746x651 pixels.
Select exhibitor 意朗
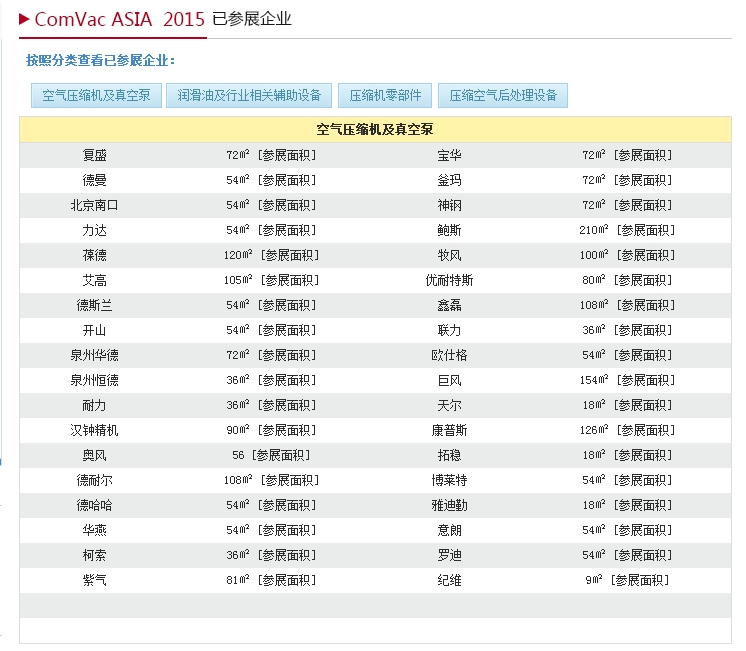pos(449,530)
